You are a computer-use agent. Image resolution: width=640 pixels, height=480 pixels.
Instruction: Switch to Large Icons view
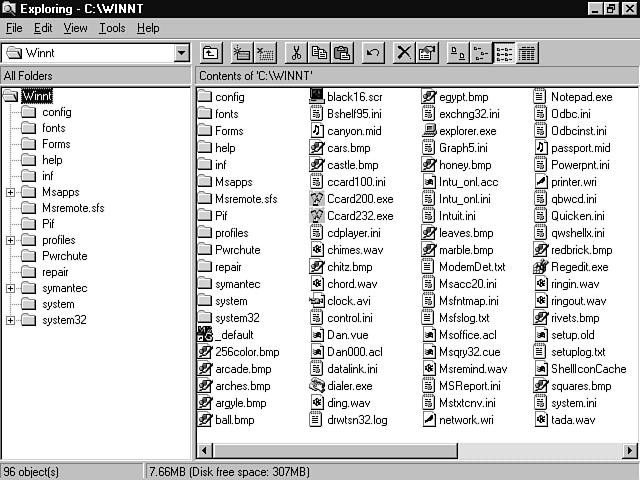coord(457,53)
